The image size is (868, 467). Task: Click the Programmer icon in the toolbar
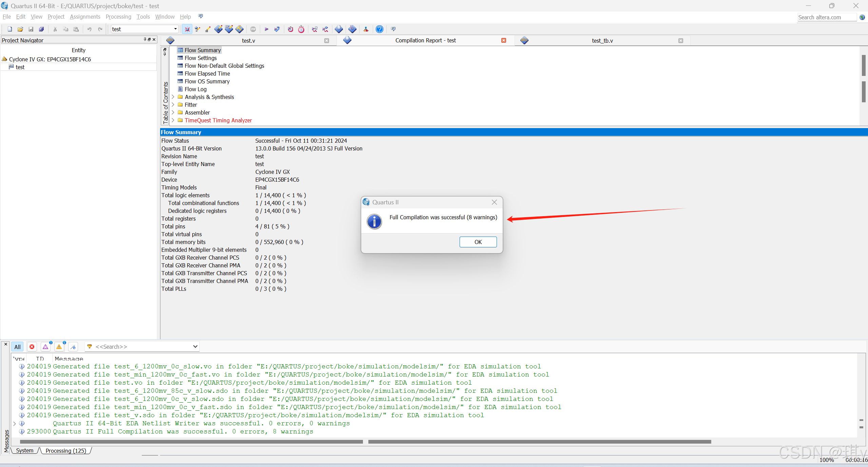(352, 29)
